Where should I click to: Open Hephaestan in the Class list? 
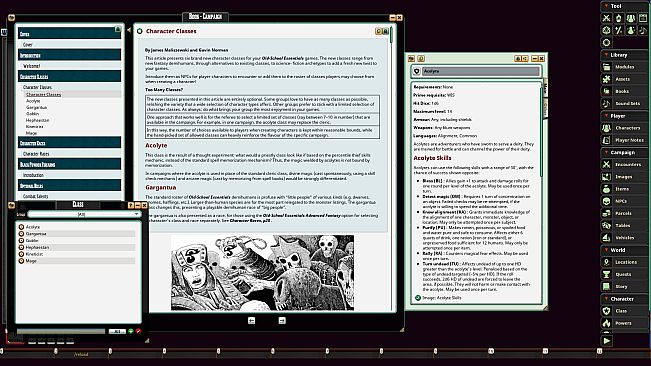tap(76, 247)
